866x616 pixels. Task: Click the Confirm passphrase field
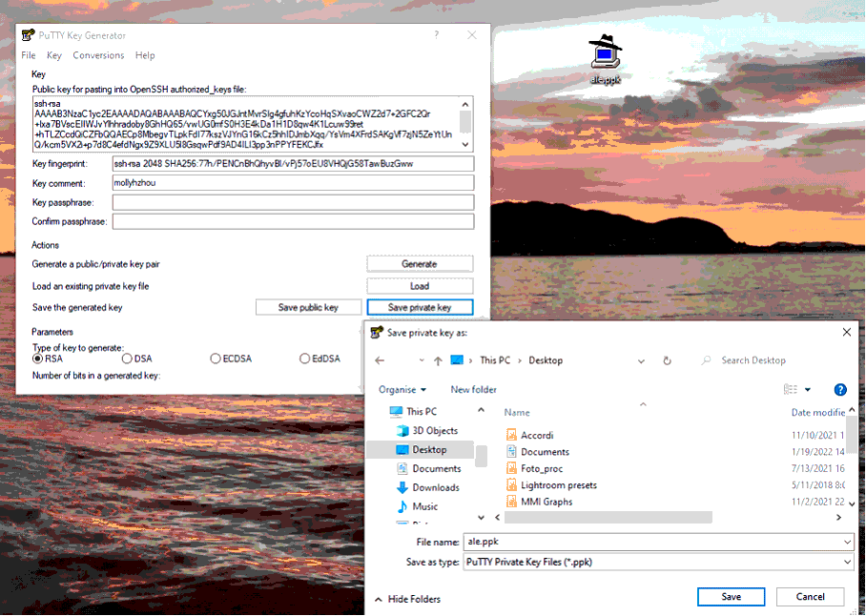coord(293,221)
